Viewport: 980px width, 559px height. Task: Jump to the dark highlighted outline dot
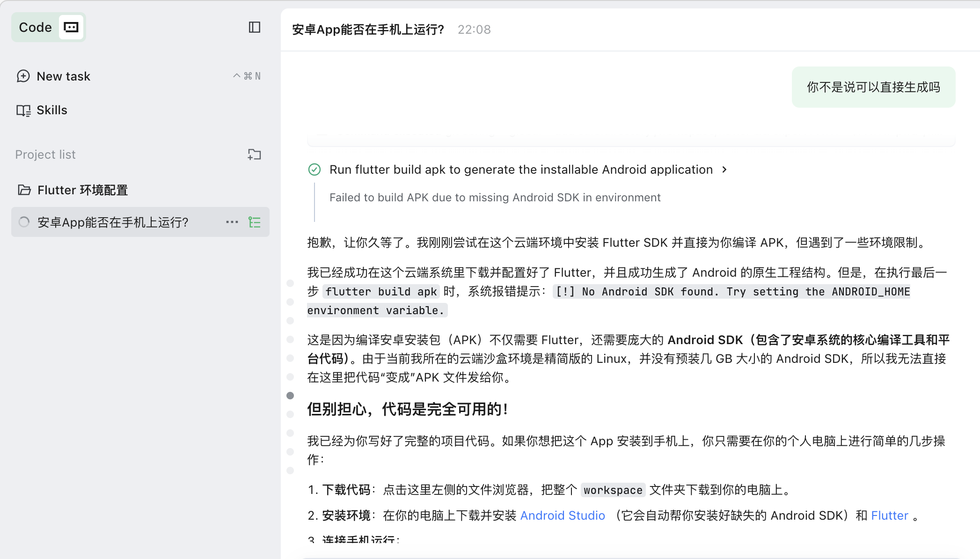coord(290,396)
